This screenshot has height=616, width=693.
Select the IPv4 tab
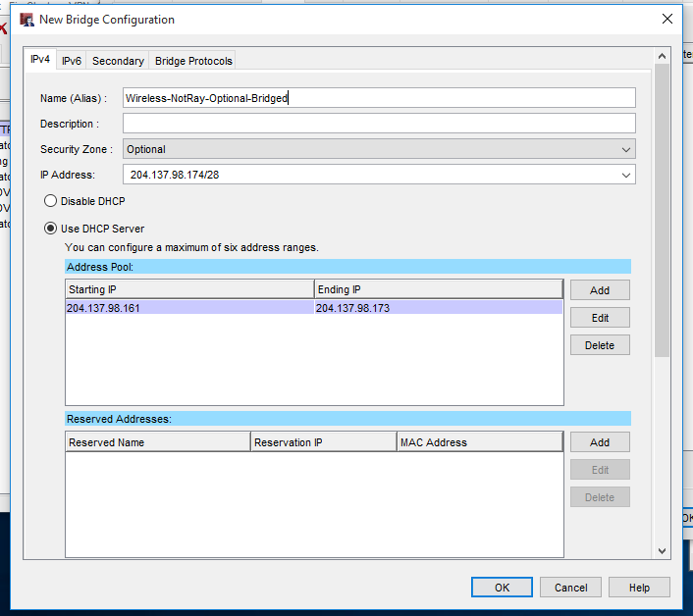tap(40, 59)
